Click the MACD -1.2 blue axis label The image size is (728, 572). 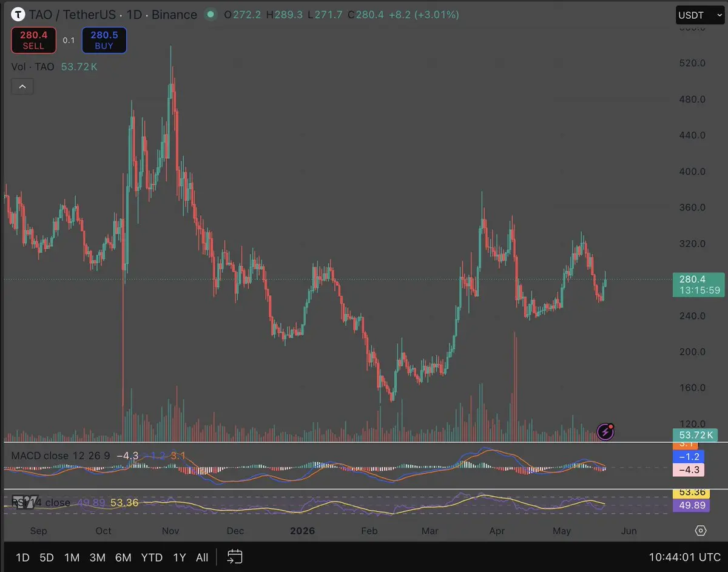pos(689,456)
